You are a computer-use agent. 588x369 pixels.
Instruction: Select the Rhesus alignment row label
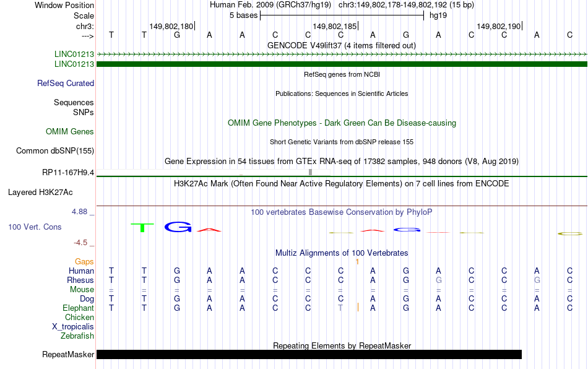tap(80, 280)
